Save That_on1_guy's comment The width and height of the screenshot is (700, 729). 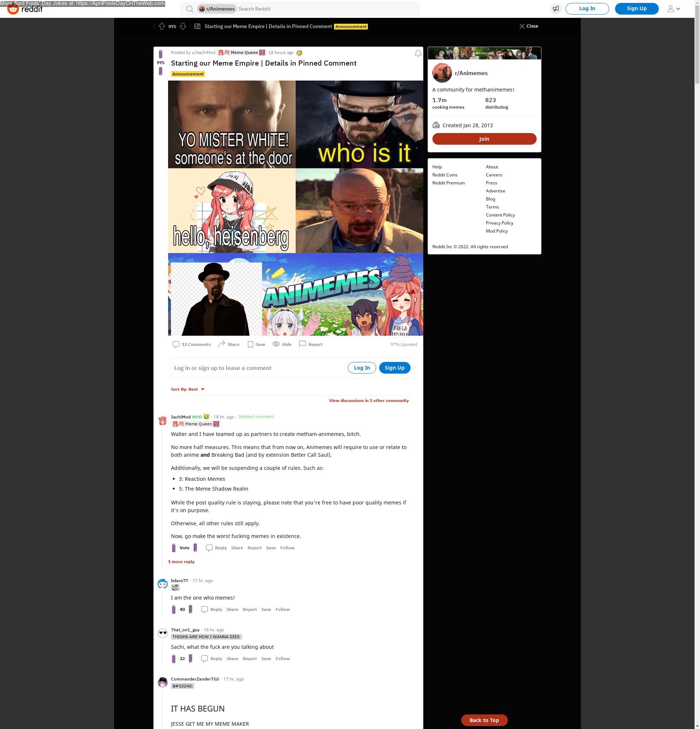tap(266, 659)
